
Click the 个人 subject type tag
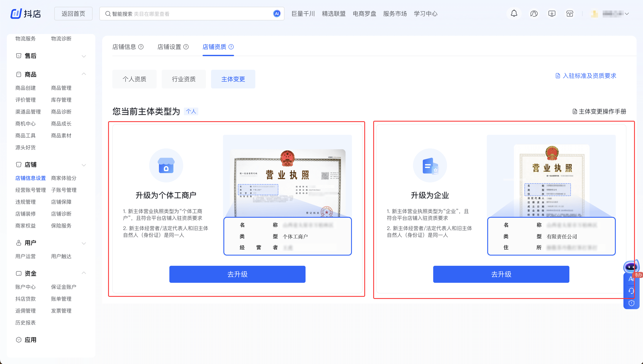tap(191, 111)
